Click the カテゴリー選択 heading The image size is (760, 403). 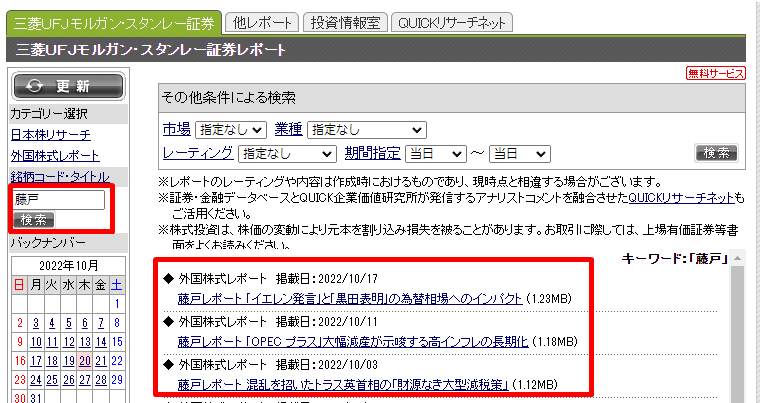(x=49, y=114)
